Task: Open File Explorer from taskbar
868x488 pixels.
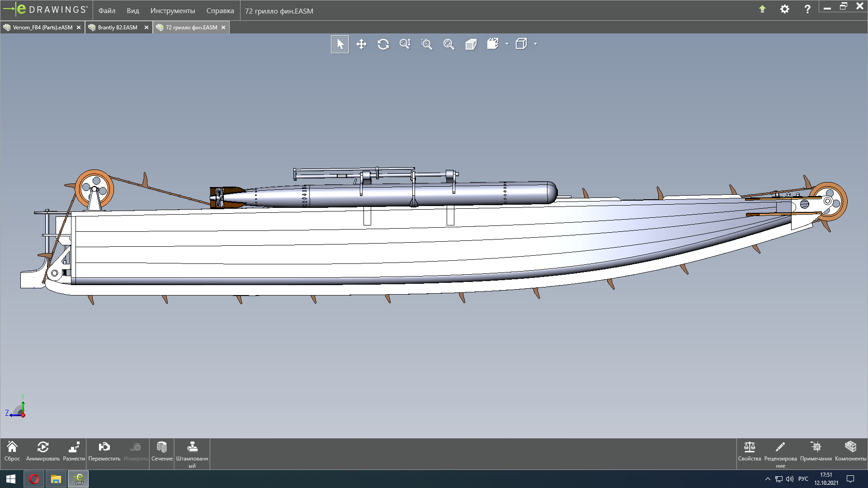Action: [x=56, y=479]
